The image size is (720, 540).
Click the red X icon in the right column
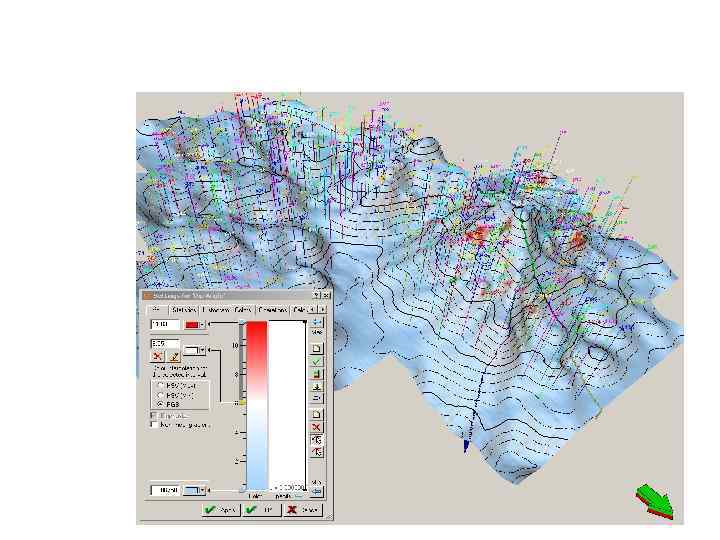[316, 428]
